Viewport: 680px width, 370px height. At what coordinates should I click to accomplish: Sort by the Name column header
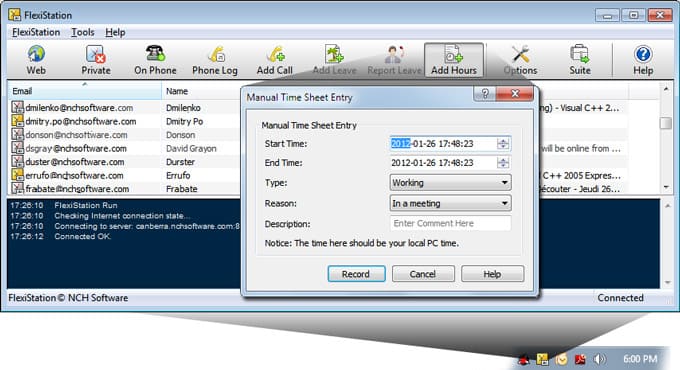coord(201,91)
